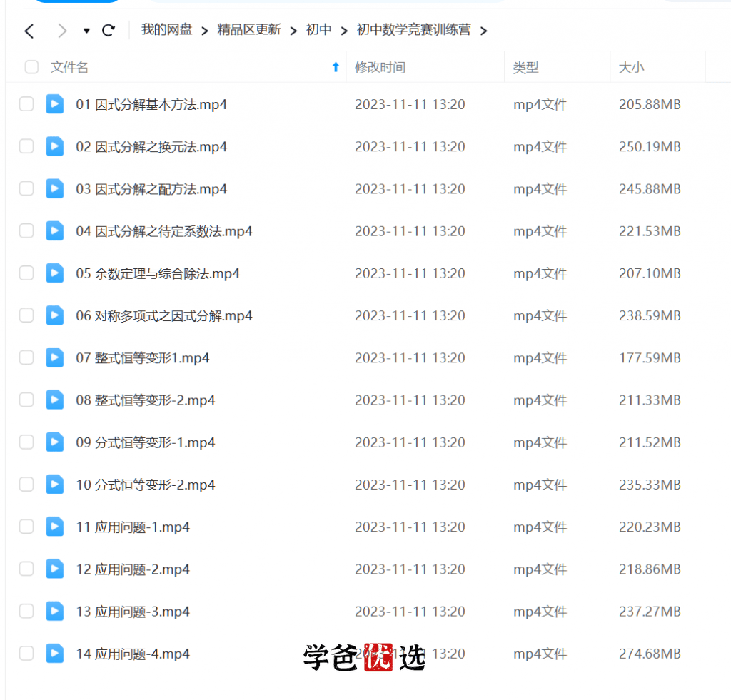Click video icon of 02 因式分解之换元法.mp4
Screen dimensions: 731x700
[55, 146]
